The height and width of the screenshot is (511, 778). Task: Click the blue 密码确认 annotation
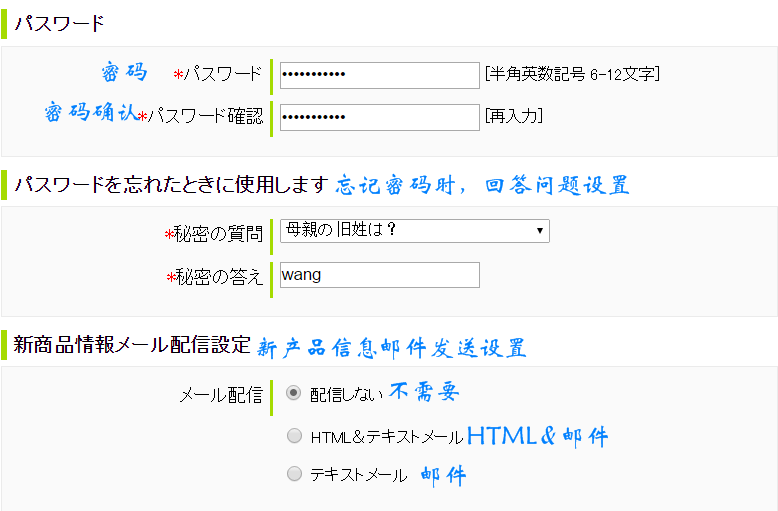(90, 112)
